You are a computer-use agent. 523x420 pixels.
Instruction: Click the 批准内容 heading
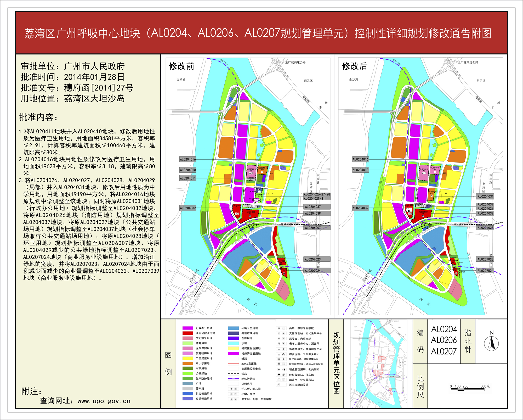tap(39, 117)
